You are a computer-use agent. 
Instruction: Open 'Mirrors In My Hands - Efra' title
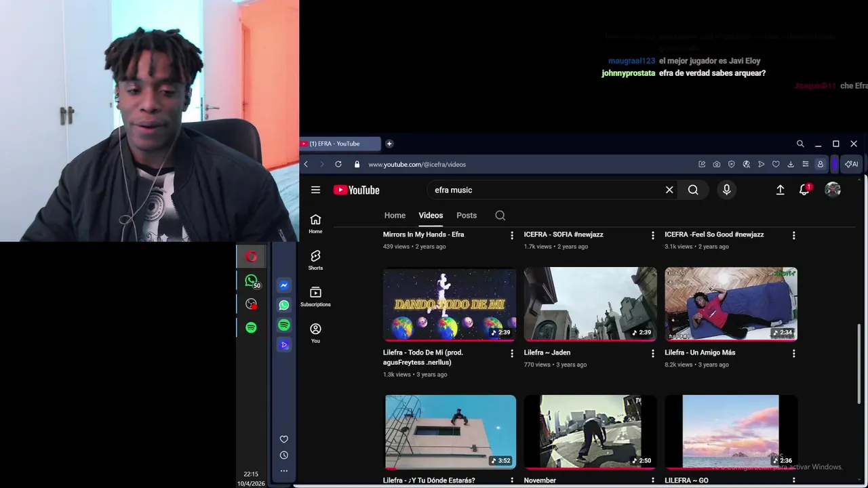[x=423, y=235]
